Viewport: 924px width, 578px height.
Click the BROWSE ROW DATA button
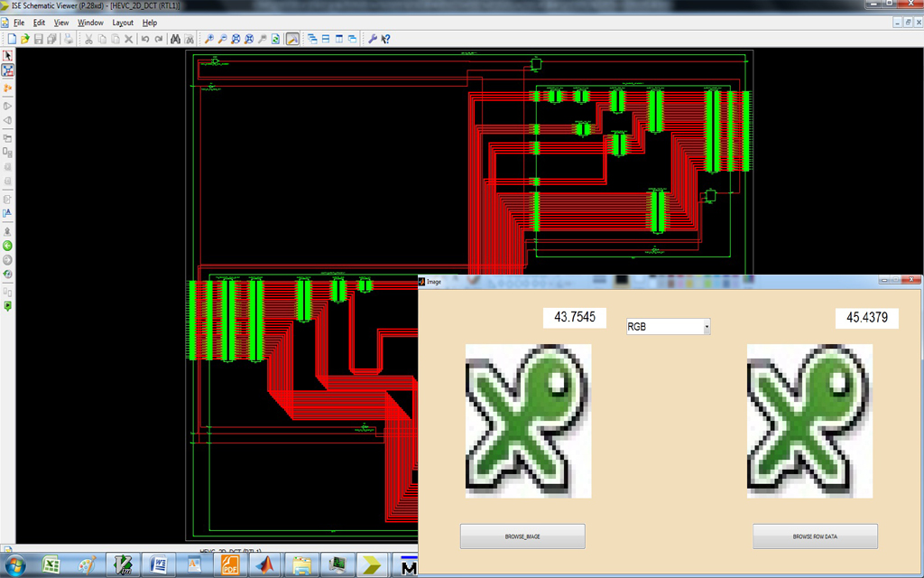pos(815,536)
